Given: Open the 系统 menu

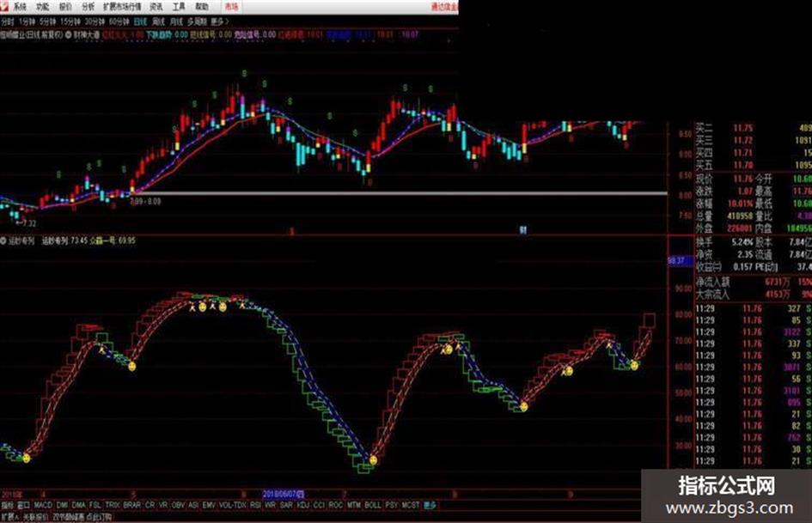Looking at the screenshot, I should [x=20, y=7].
